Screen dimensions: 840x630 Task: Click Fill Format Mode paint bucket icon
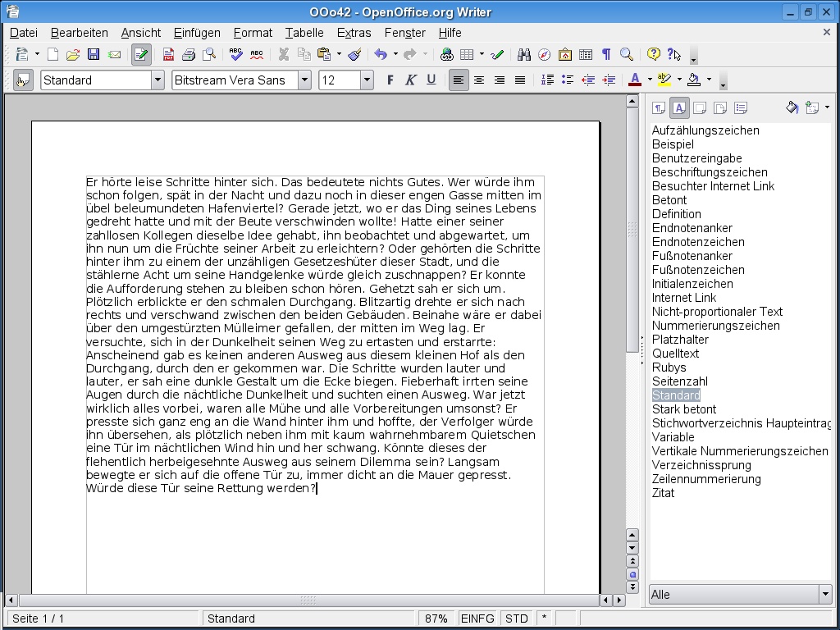(x=792, y=108)
